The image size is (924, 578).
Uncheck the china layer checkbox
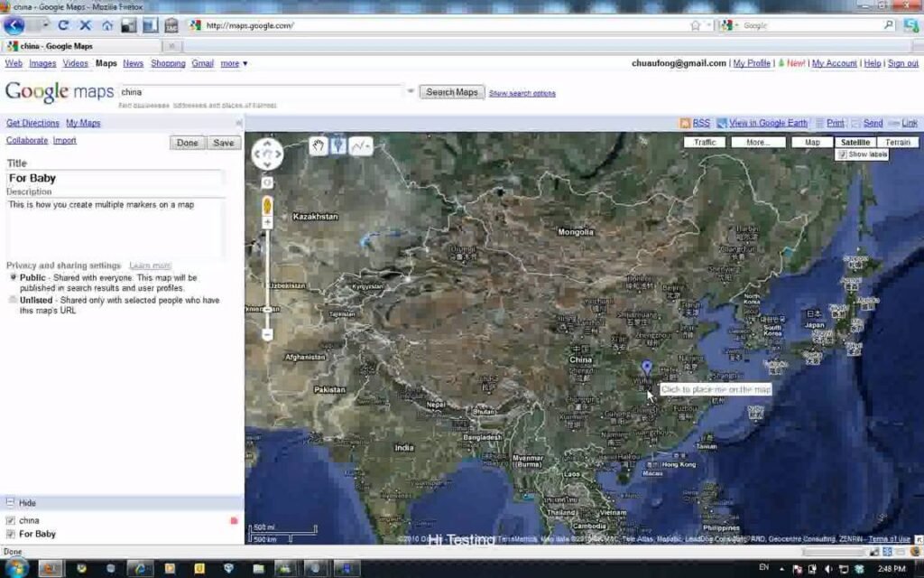pyautogui.click(x=10, y=521)
